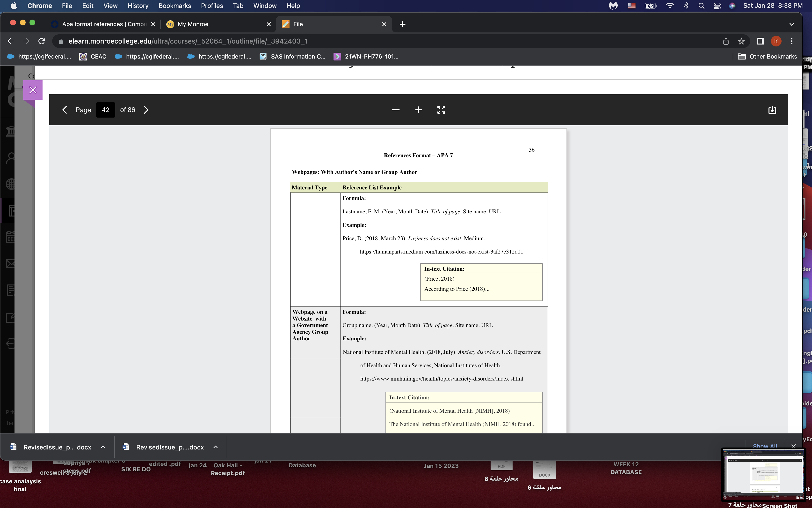Share this page from address bar
This screenshot has width=812, height=508.
(x=726, y=41)
